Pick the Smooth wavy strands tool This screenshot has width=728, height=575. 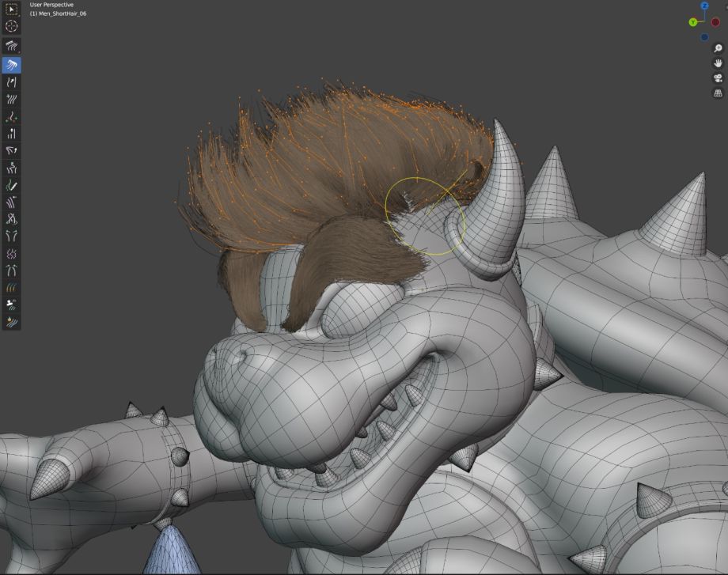12,253
